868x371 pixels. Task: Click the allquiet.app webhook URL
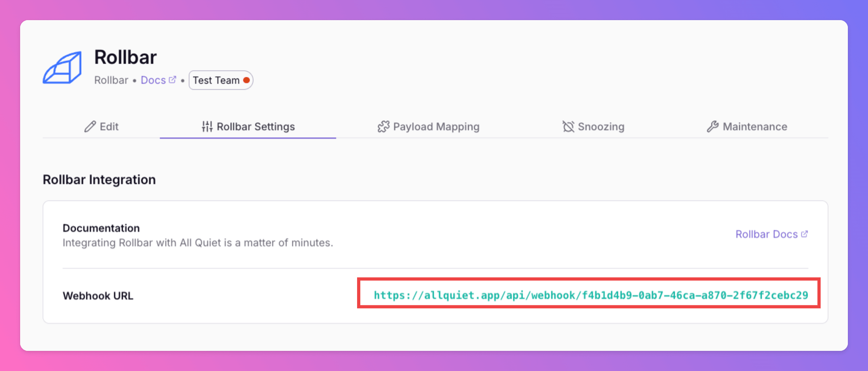[x=591, y=295]
